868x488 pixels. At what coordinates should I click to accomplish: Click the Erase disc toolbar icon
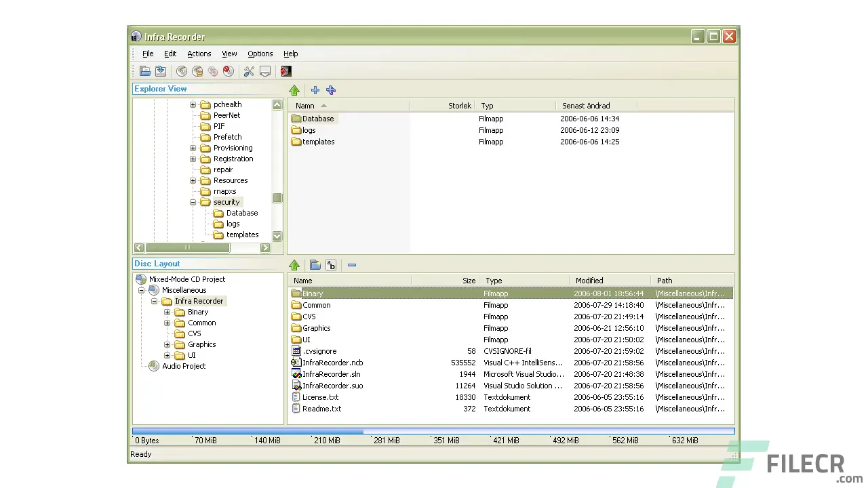coord(229,71)
